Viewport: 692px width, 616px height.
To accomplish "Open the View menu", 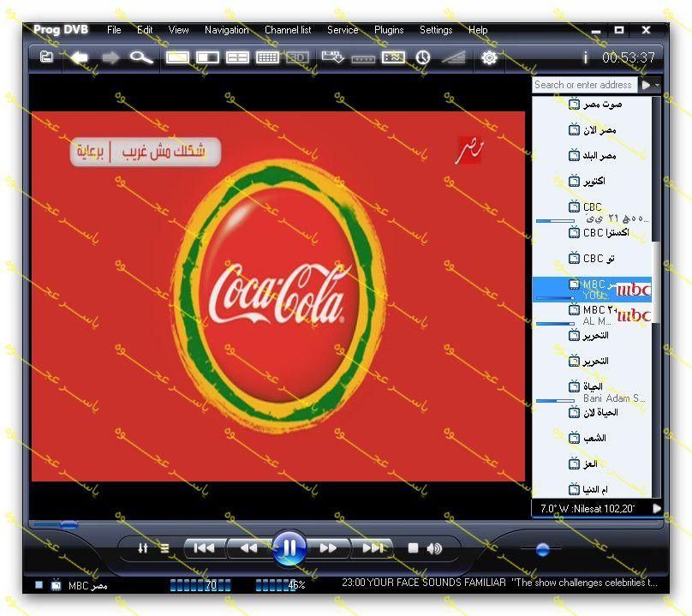I will [178, 30].
